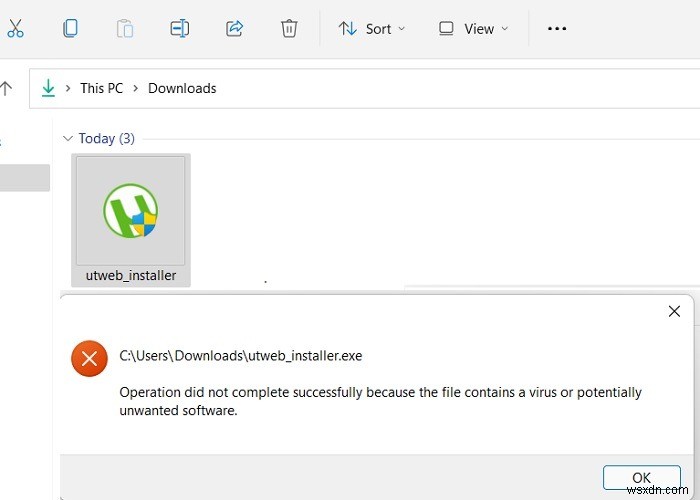
Task: Click the Rename icon in toolbar
Action: tap(179, 29)
